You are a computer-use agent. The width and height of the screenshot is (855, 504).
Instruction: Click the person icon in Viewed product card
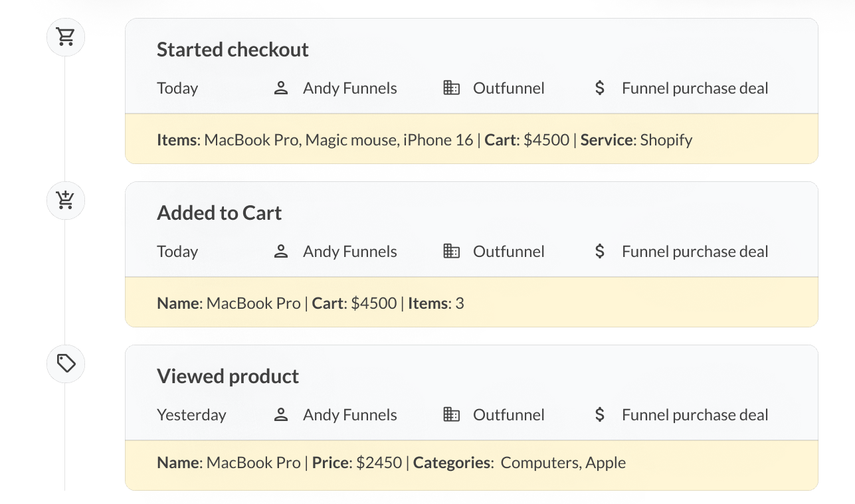[x=281, y=415]
